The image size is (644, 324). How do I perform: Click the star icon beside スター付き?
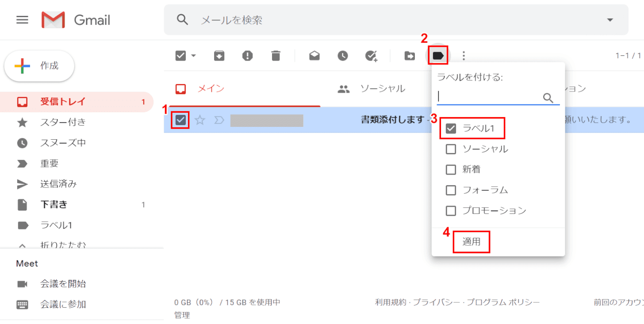22,122
